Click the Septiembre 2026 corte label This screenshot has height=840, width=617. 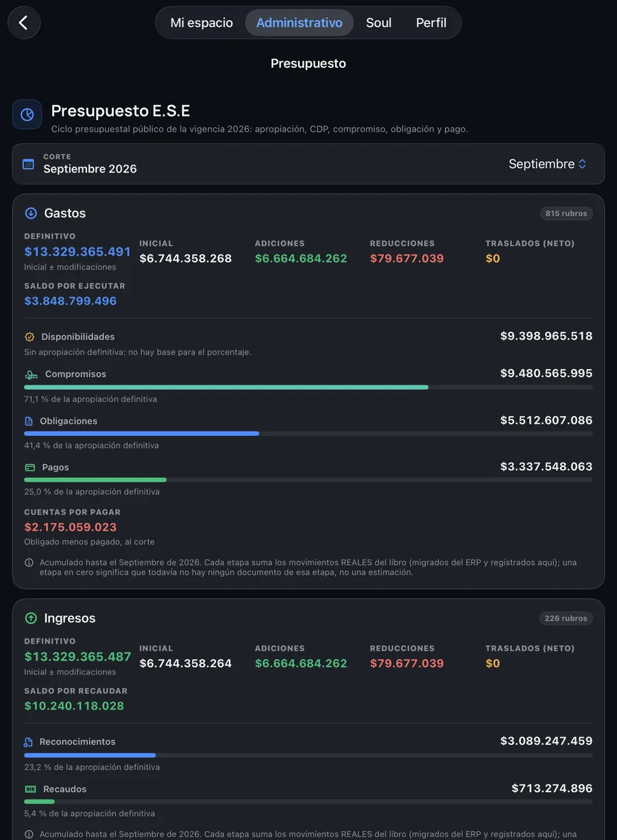90,169
